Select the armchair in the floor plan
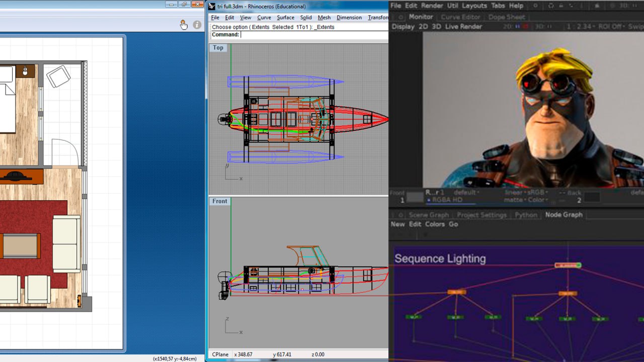The height and width of the screenshot is (362, 644). click(58, 77)
